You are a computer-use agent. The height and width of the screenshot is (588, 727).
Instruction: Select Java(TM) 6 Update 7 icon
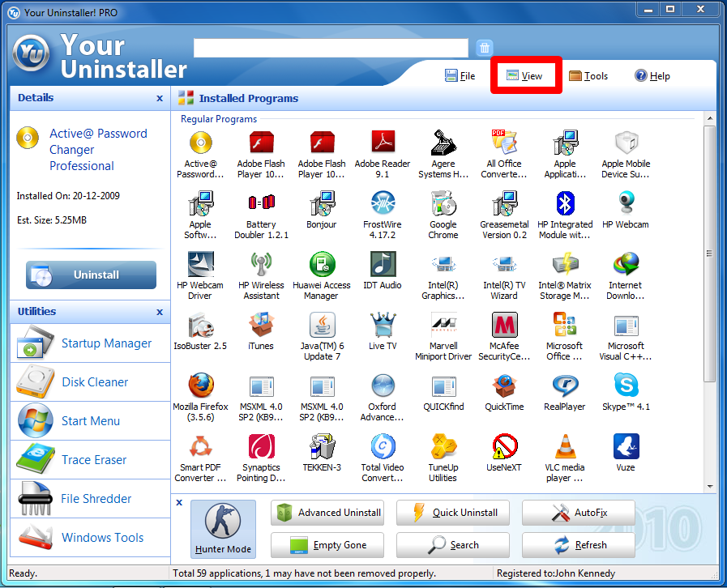322,324
